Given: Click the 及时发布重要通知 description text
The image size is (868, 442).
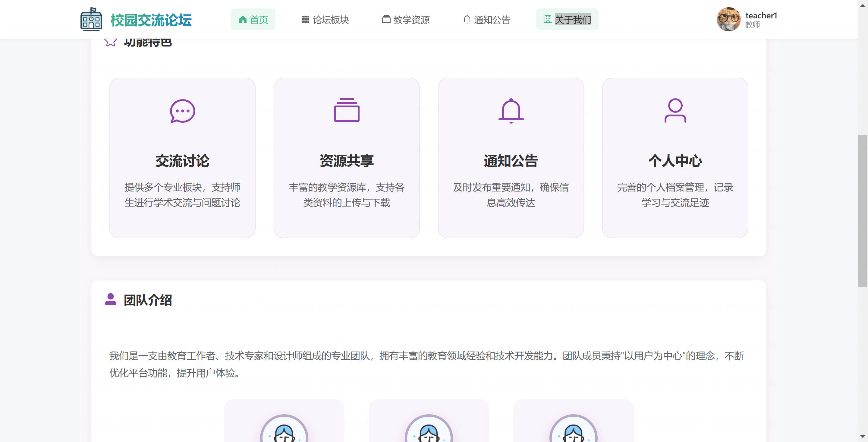Looking at the screenshot, I should click(511, 195).
